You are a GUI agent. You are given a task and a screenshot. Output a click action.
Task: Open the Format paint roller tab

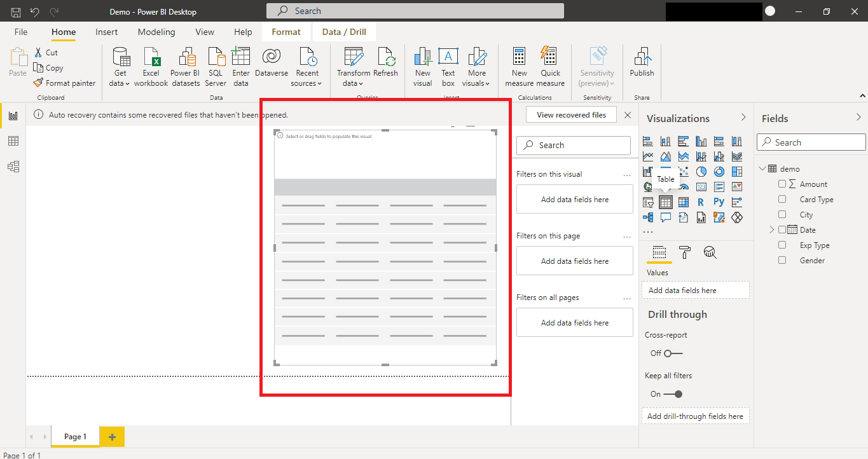(x=684, y=253)
